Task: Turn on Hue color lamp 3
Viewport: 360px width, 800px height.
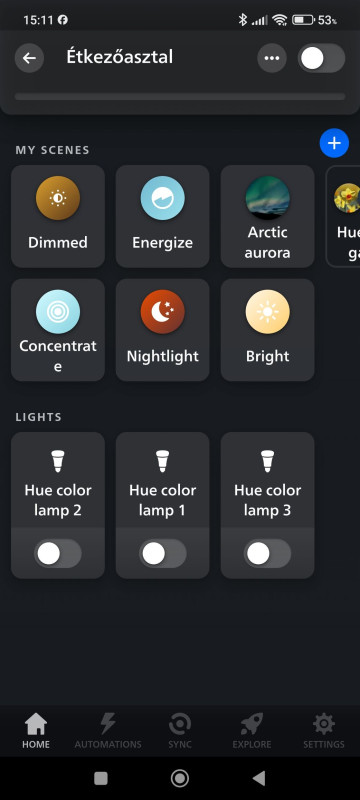Action: point(267,554)
